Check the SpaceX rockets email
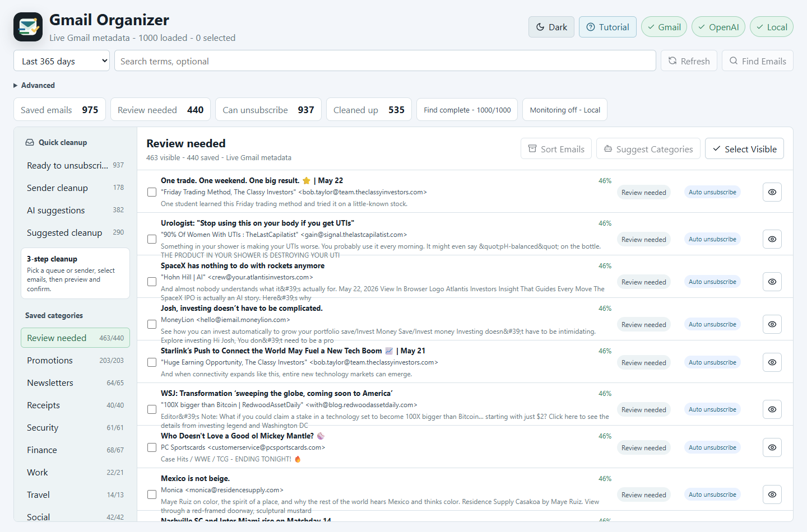Viewport: 807px width, 532px height. (x=152, y=282)
